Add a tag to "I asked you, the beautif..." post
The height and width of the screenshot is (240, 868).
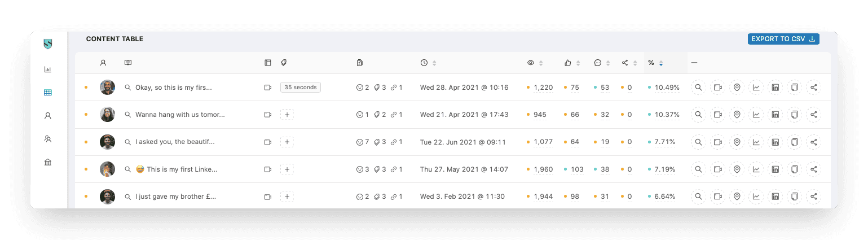tap(287, 142)
